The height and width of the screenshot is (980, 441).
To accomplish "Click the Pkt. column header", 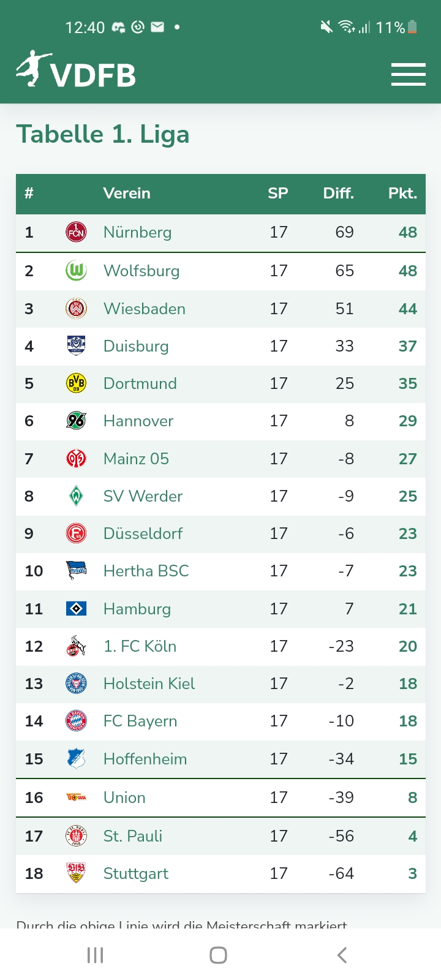I will 402,194.
